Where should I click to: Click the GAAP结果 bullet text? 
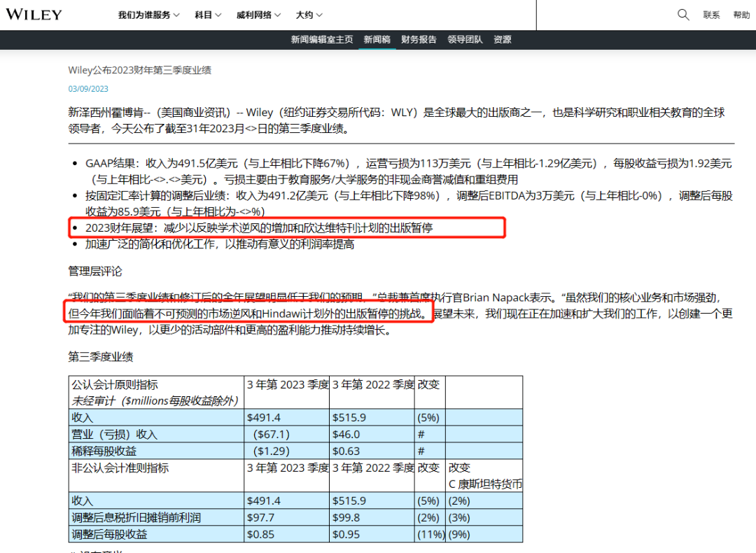[x=409, y=171]
